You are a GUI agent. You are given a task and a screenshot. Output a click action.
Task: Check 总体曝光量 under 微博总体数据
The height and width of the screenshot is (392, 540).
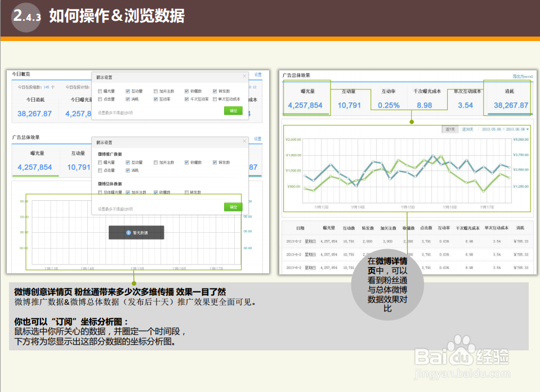pyautogui.click(x=100, y=192)
